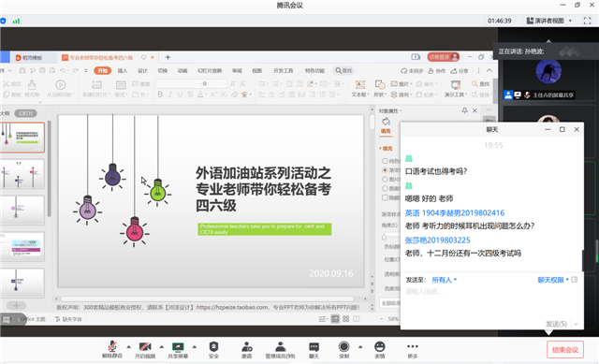Select the second slide thumbnail in the slide panel
Image resolution: width=599 pixels, height=364 pixels.
[x=22, y=174]
